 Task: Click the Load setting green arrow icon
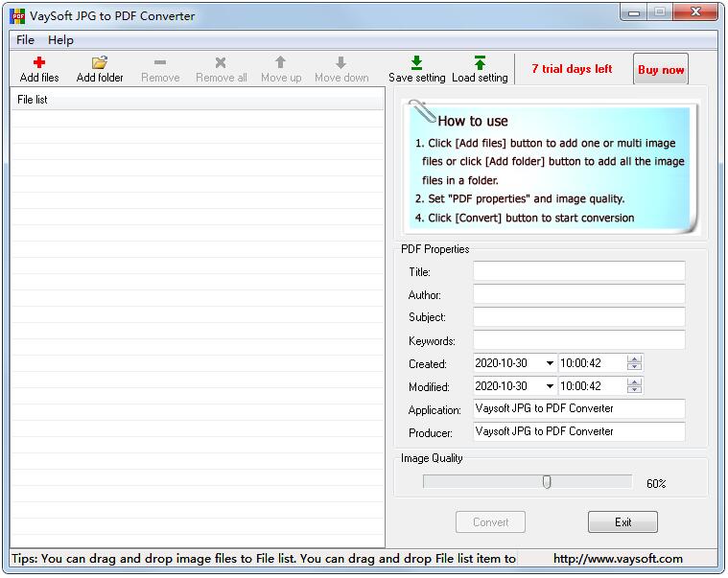[481, 62]
